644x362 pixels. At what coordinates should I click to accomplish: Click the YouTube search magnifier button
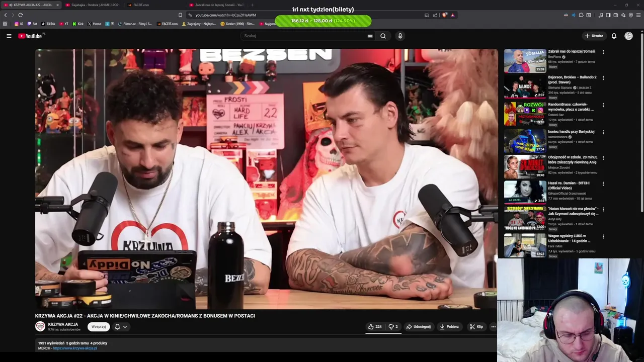point(383,36)
